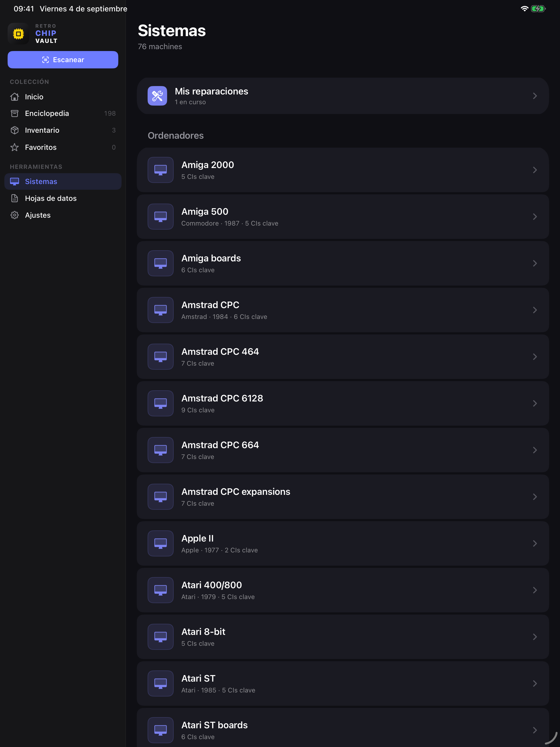The width and height of the screenshot is (560, 747).
Task: Click the Escanear button
Action: 63,60
